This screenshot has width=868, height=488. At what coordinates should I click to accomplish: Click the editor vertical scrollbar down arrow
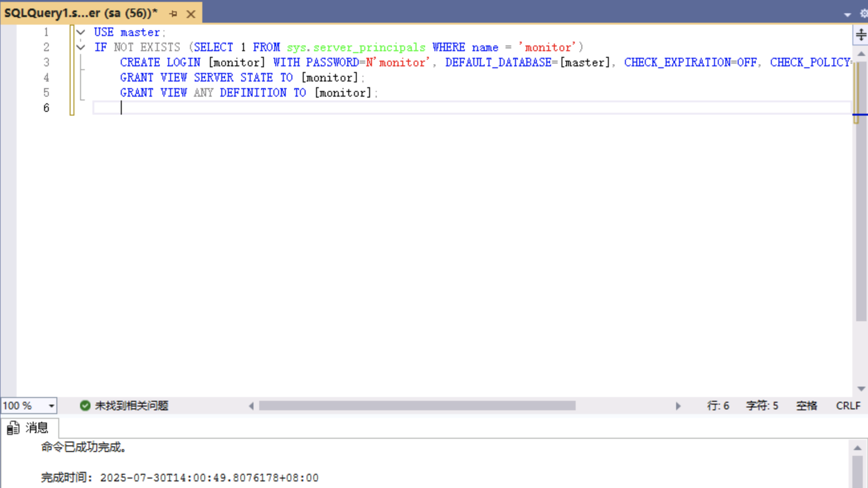861,389
